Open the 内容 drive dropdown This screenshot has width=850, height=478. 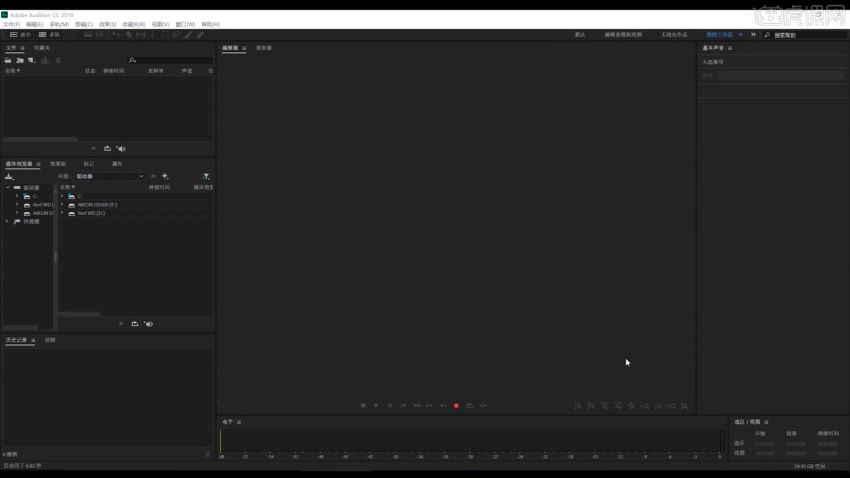tap(110, 176)
